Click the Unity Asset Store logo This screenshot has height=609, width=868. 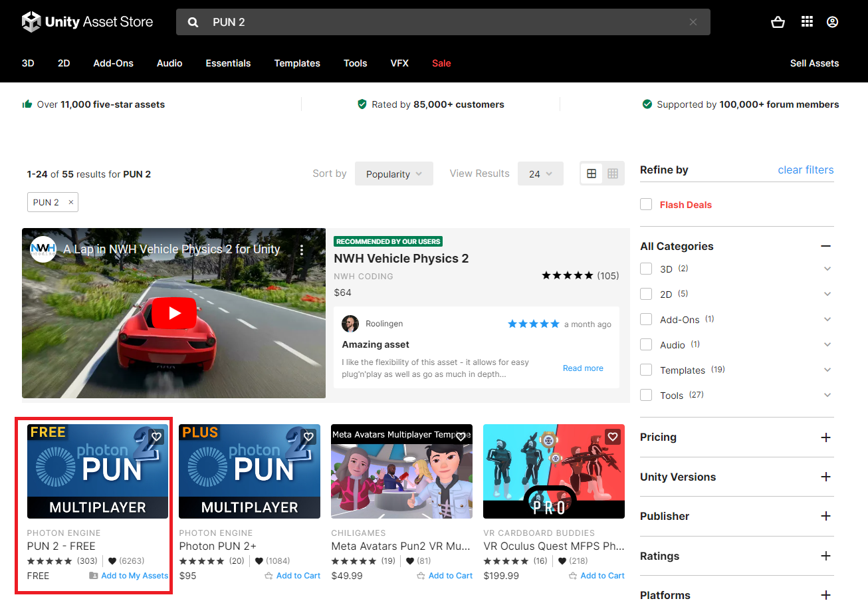87,22
